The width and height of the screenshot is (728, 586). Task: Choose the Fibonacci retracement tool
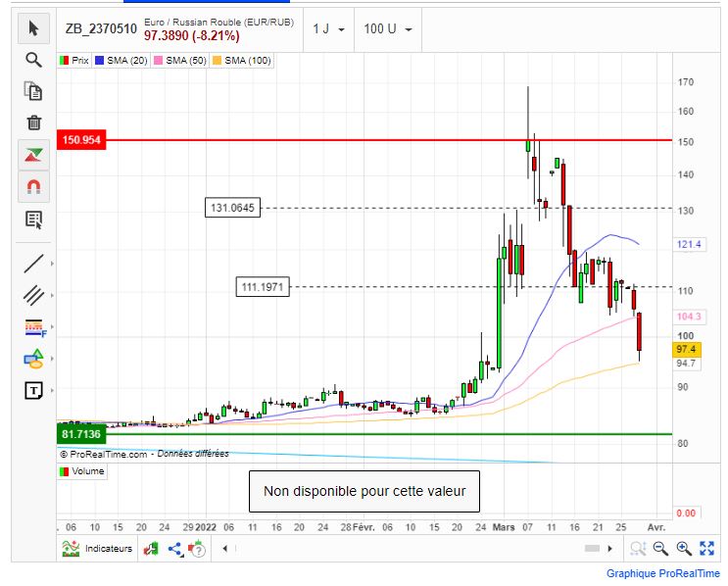click(34, 327)
